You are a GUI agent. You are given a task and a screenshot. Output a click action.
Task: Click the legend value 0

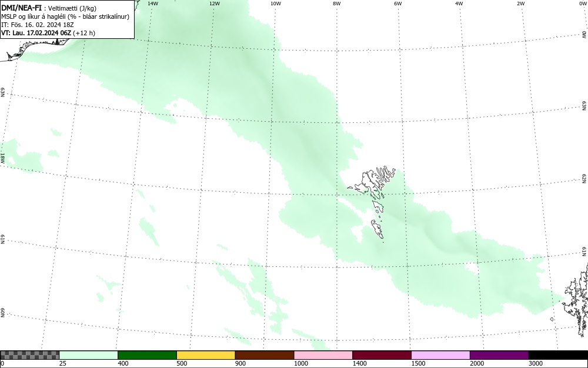(2, 363)
